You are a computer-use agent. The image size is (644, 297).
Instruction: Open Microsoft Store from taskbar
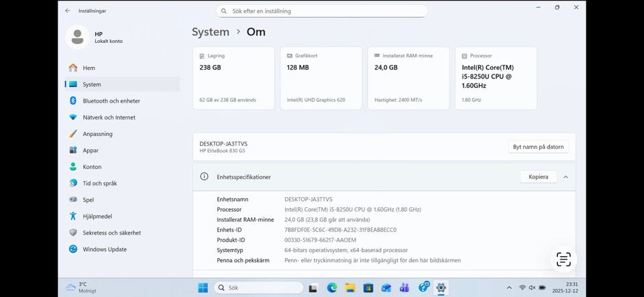tap(368, 288)
